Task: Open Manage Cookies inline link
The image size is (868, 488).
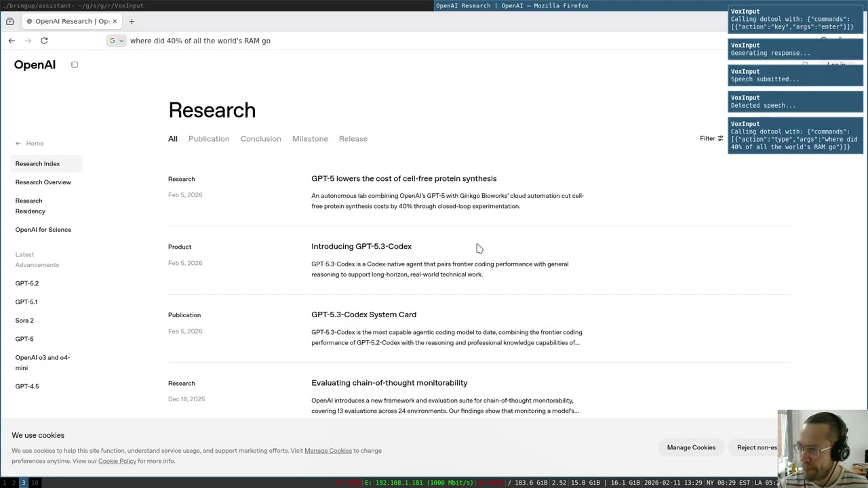Action: (x=328, y=451)
